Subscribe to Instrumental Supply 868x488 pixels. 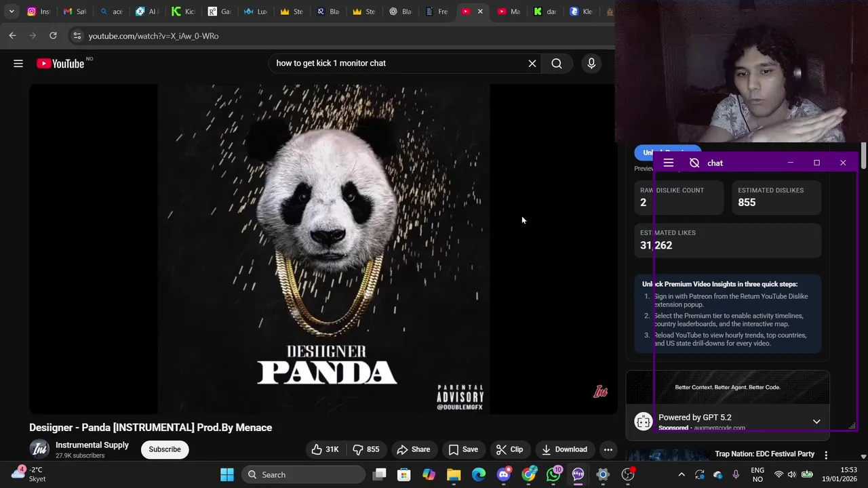[x=165, y=449]
